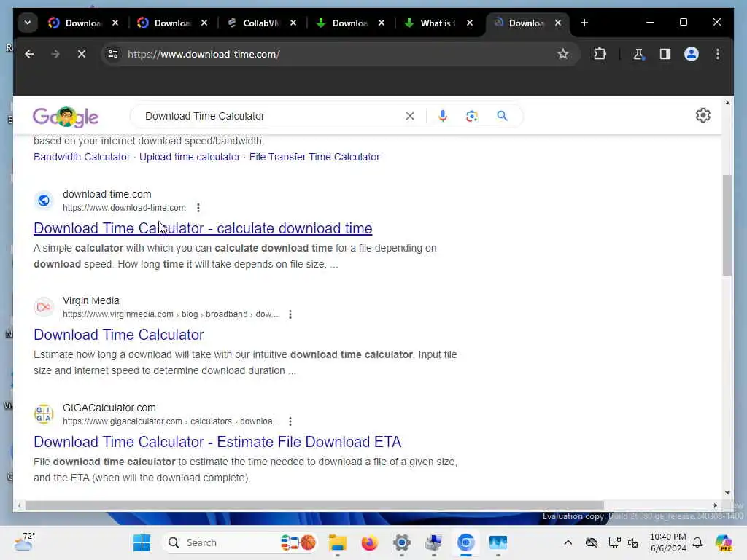Open the Chromium browser taskbar icon
Image resolution: width=747 pixels, height=560 pixels.
tap(465, 542)
